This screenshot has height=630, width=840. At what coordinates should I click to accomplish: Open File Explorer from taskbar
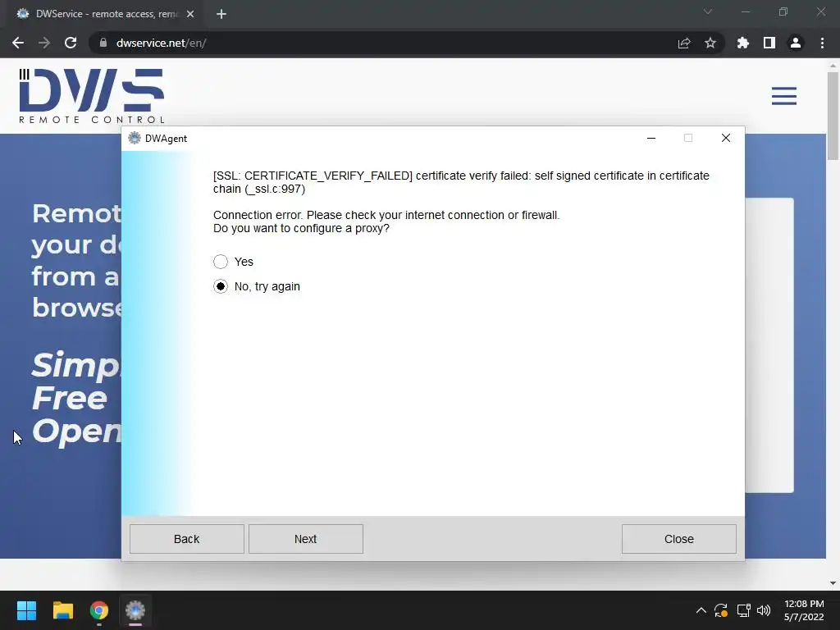pos(63,610)
